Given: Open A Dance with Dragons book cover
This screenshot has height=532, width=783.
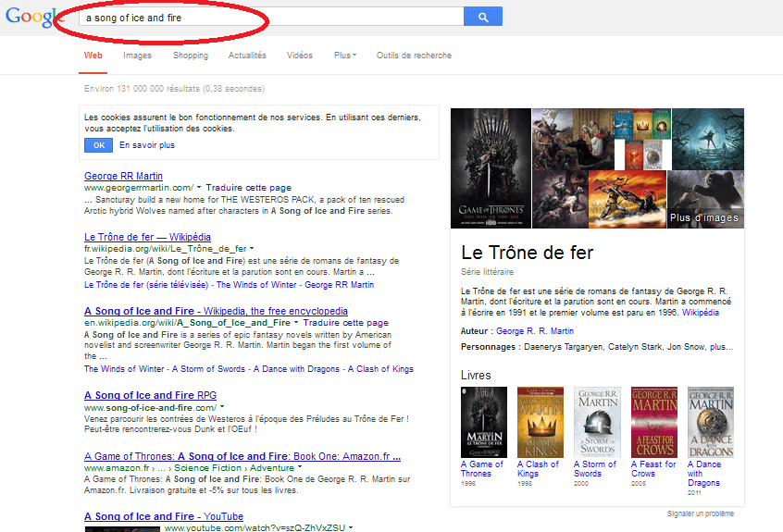Looking at the screenshot, I should 711,422.
